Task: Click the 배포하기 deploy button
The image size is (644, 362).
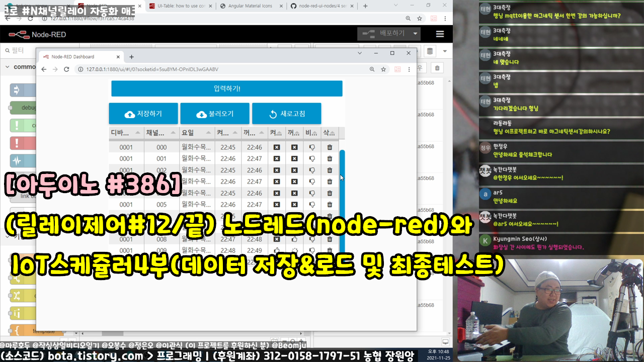Action: click(383, 34)
